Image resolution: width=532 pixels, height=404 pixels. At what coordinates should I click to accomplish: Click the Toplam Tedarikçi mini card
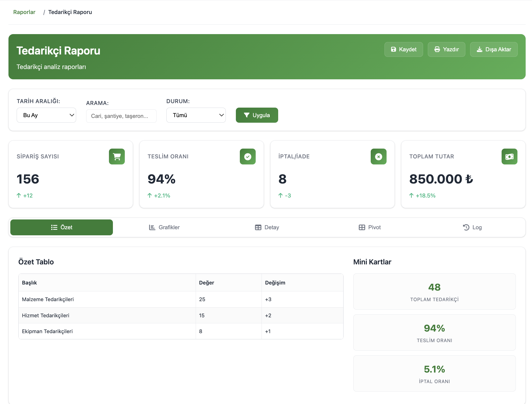tap(434, 291)
